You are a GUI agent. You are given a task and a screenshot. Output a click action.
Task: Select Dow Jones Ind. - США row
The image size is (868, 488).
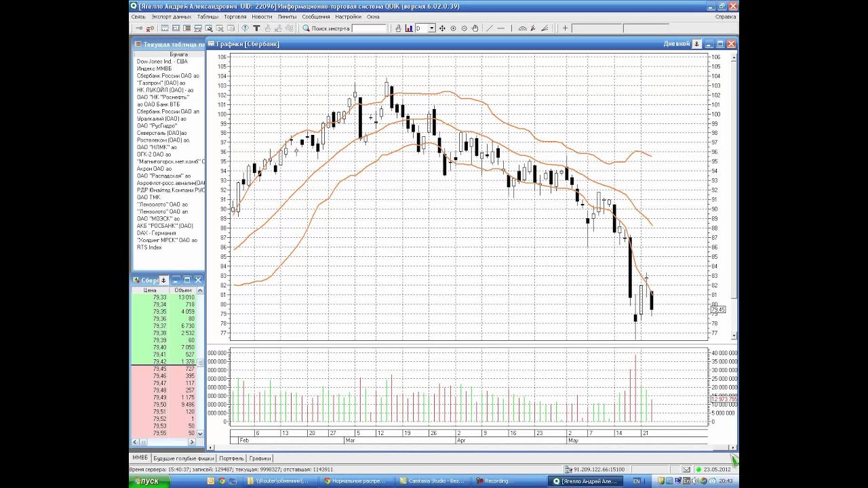point(170,62)
